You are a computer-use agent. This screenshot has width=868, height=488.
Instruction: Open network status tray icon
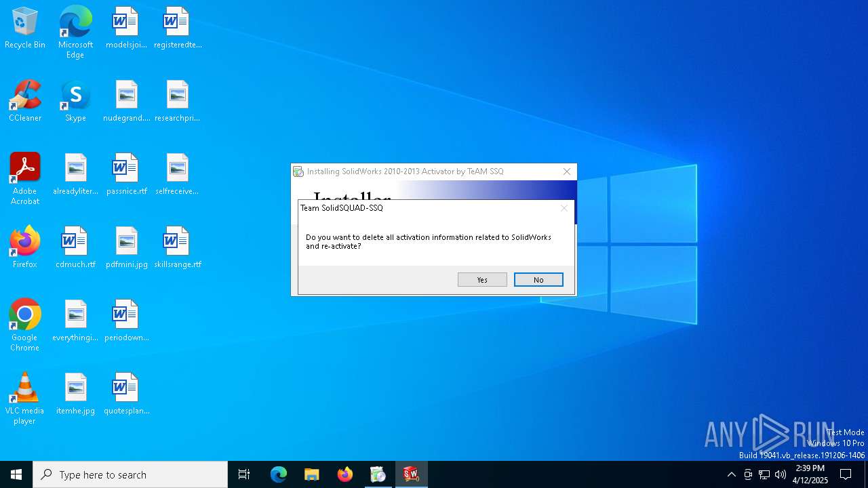point(764,474)
